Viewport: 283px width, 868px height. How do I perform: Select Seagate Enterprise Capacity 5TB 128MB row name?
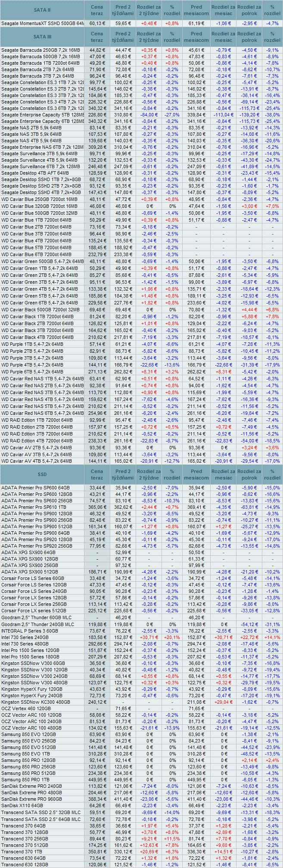(42, 115)
